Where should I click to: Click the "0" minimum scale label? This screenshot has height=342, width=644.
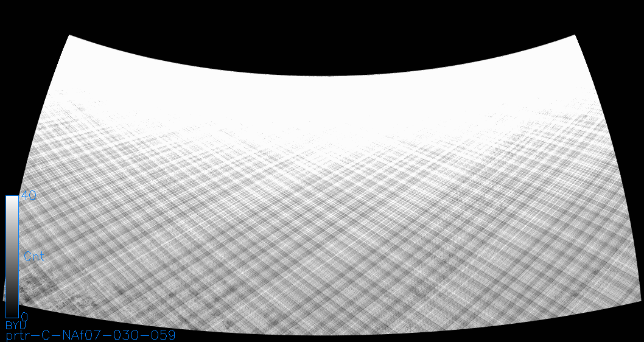24,317
